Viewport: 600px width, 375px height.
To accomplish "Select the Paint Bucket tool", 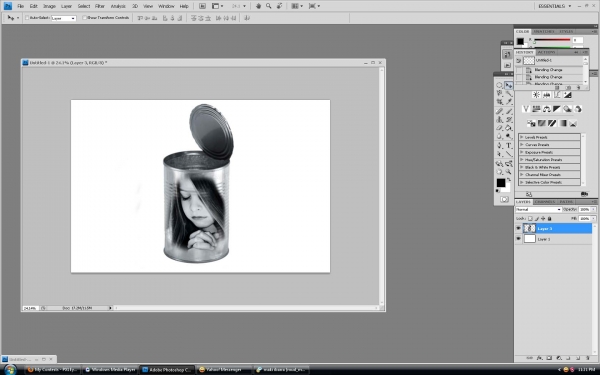I will [x=509, y=128].
